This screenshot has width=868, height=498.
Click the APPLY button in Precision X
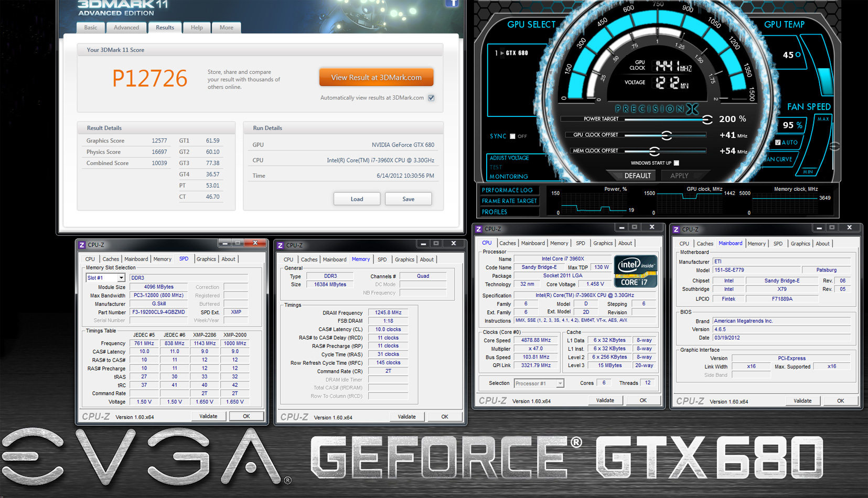[x=679, y=176]
